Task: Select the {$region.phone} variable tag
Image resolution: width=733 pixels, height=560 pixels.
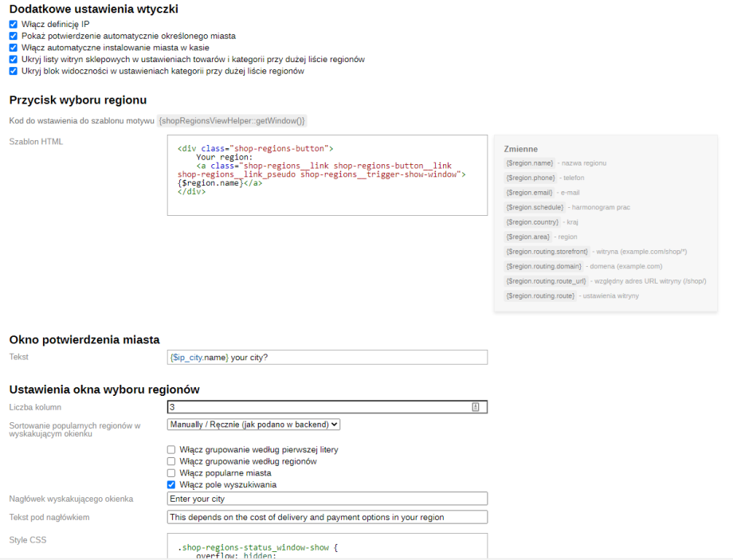Action: click(530, 178)
